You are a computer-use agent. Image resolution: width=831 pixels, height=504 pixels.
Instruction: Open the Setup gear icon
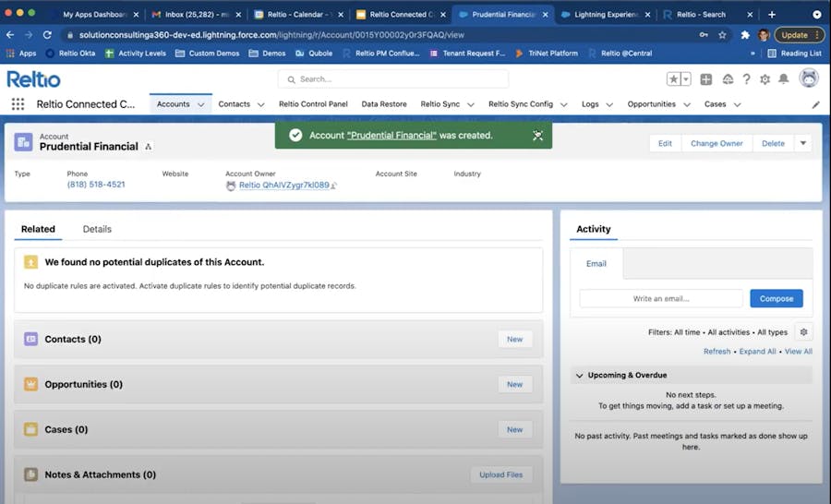(765, 79)
